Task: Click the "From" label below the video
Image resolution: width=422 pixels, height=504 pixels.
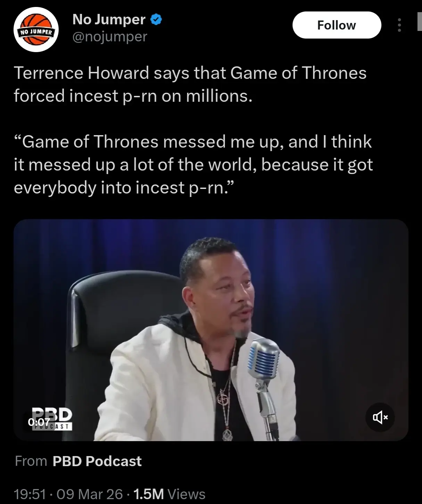Action: pyautogui.click(x=31, y=461)
